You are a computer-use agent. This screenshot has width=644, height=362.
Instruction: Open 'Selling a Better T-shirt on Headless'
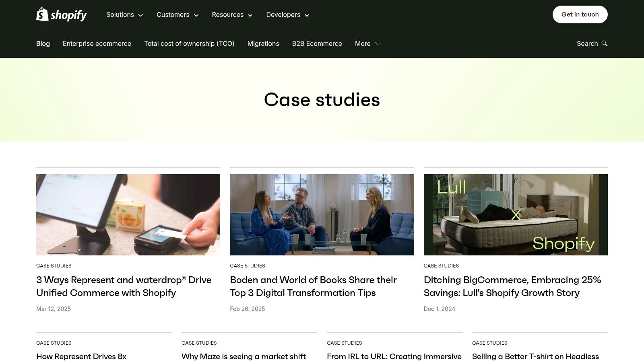click(535, 356)
